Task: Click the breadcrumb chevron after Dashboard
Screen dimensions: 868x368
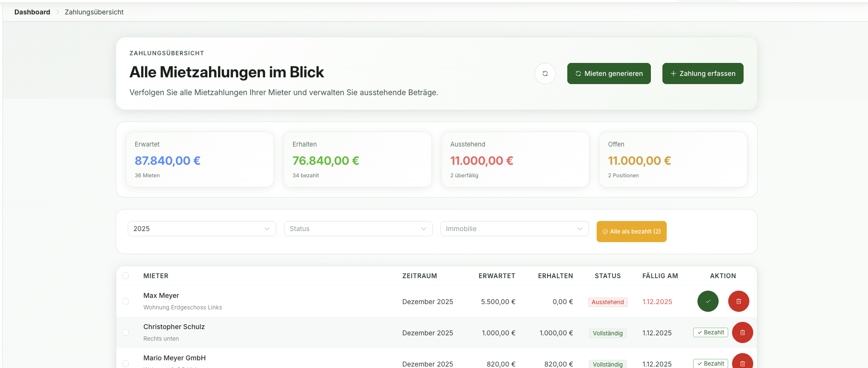Action: click(58, 12)
